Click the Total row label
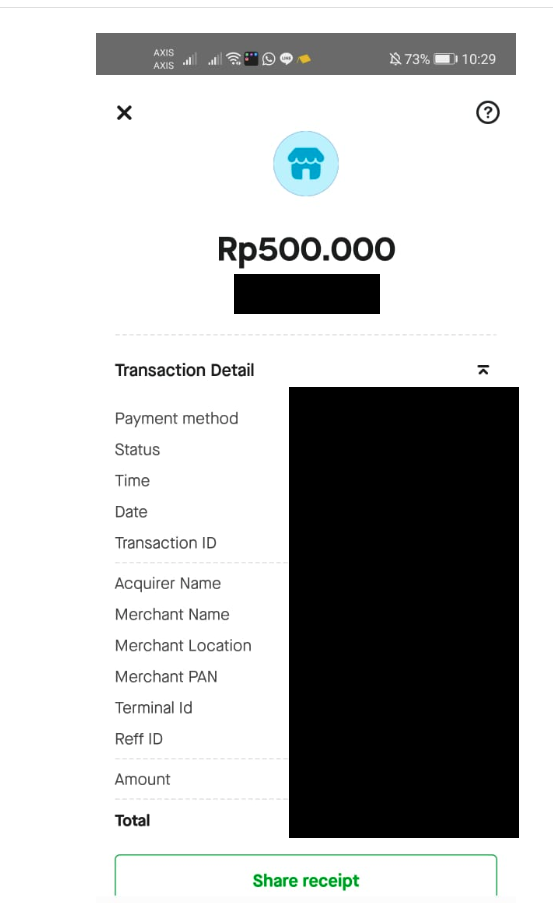The height and width of the screenshot is (903, 553). [132, 820]
